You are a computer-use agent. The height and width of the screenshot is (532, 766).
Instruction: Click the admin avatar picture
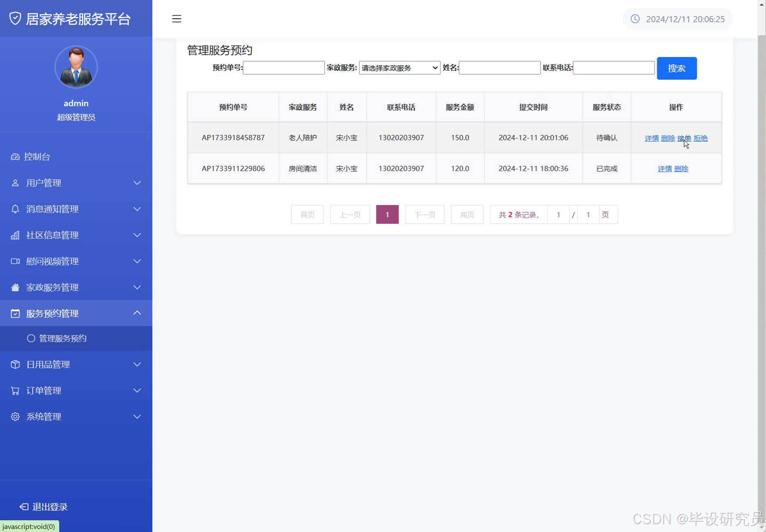(x=76, y=67)
